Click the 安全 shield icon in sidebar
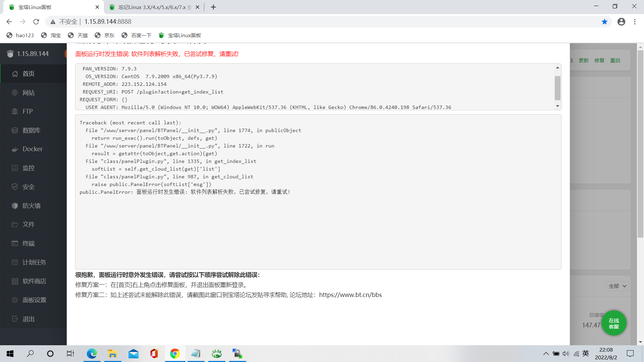The width and height of the screenshot is (644, 362). 15,187
